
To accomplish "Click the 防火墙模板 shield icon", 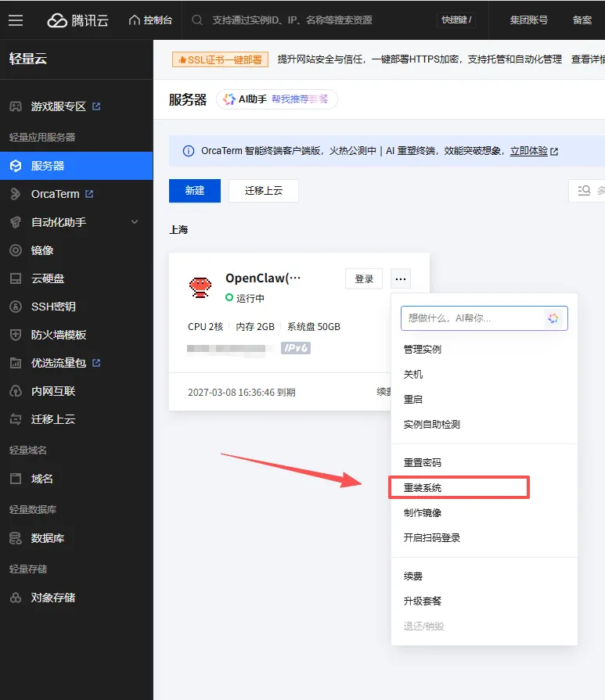I will pos(16,335).
